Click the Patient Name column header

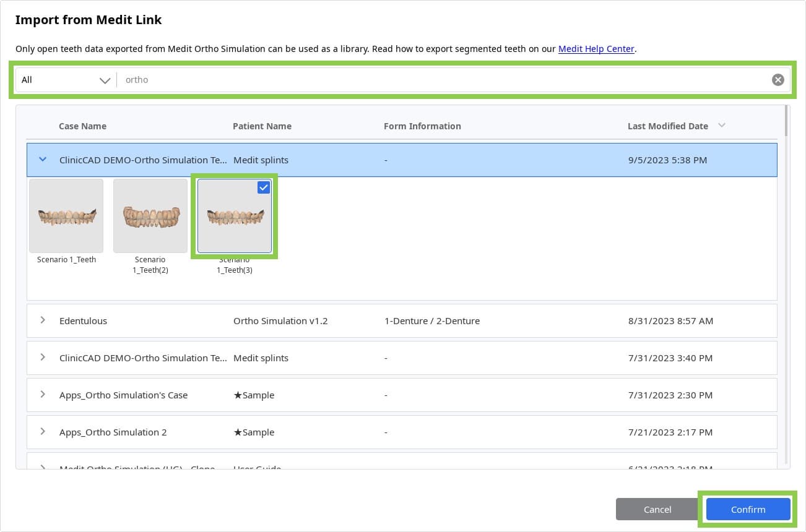tap(262, 126)
